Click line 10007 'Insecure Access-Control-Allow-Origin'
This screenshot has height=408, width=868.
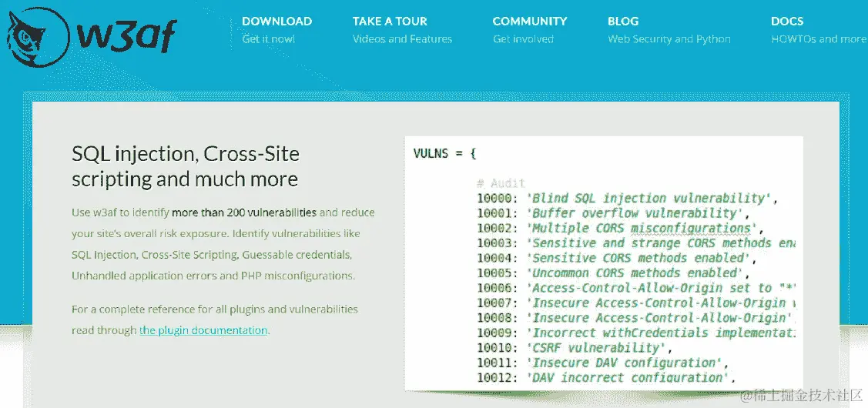point(636,303)
